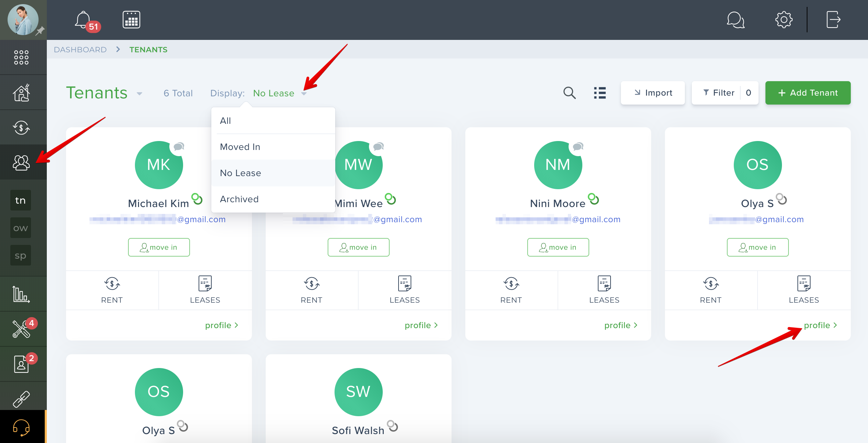Open RENT for Nini Moore

point(511,290)
